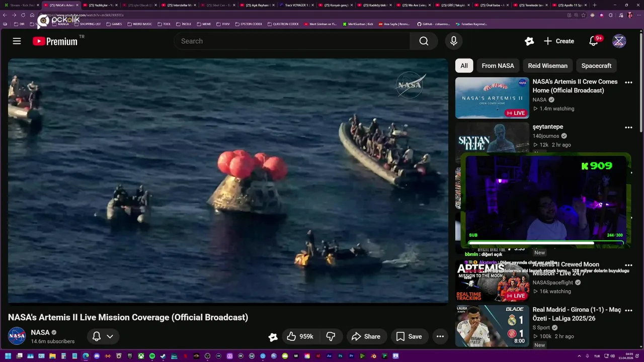Open the GAMES bookmarks folder
644x362 pixels.
(113, 24)
